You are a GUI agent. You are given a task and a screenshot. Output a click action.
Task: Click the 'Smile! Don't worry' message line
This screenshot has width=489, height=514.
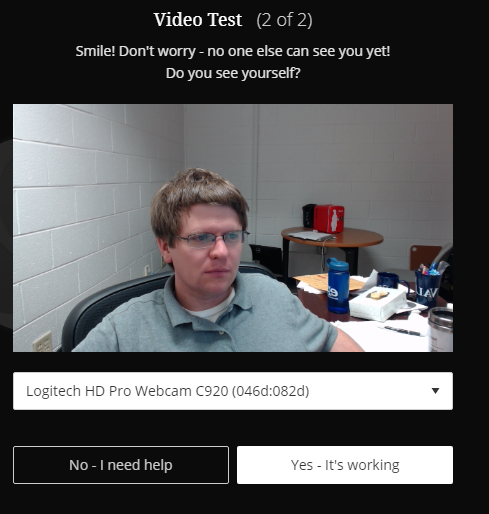tap(233, 51)
